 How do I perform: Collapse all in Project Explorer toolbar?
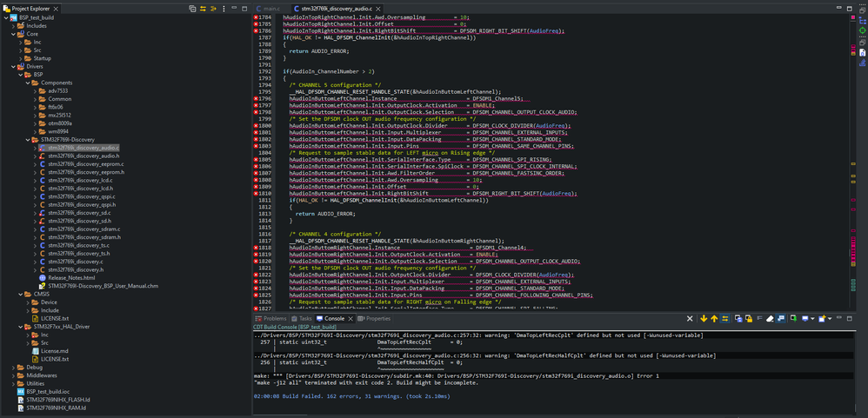pos(192,9)
